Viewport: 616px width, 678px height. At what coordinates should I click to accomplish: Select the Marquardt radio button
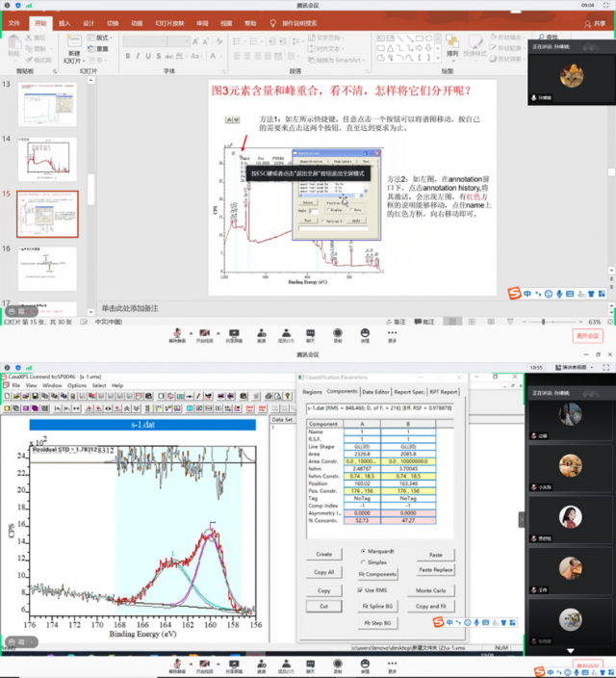tap(363, 551)
